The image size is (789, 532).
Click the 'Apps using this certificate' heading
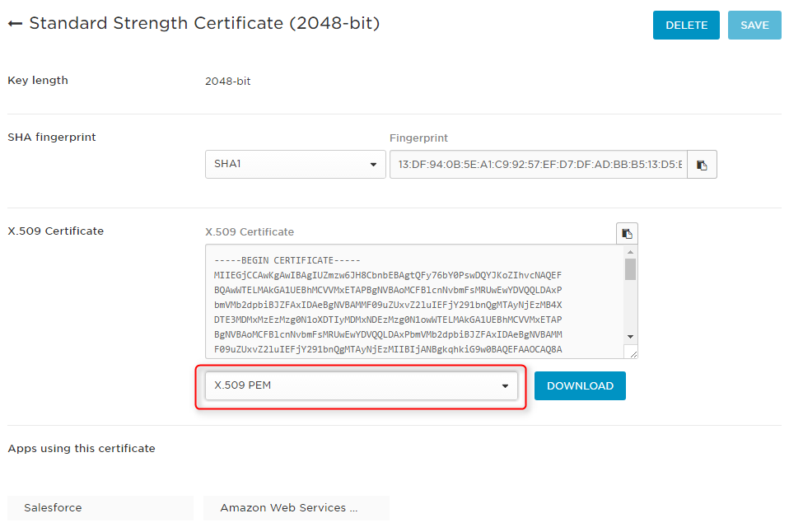pos(82,449)
